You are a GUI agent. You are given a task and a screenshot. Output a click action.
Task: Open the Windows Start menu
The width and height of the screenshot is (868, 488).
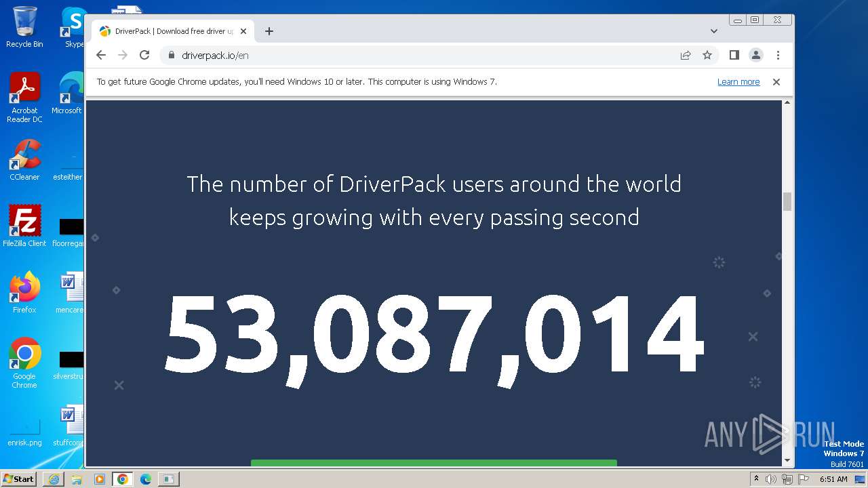pyautogui.click(x=18, y=479)
